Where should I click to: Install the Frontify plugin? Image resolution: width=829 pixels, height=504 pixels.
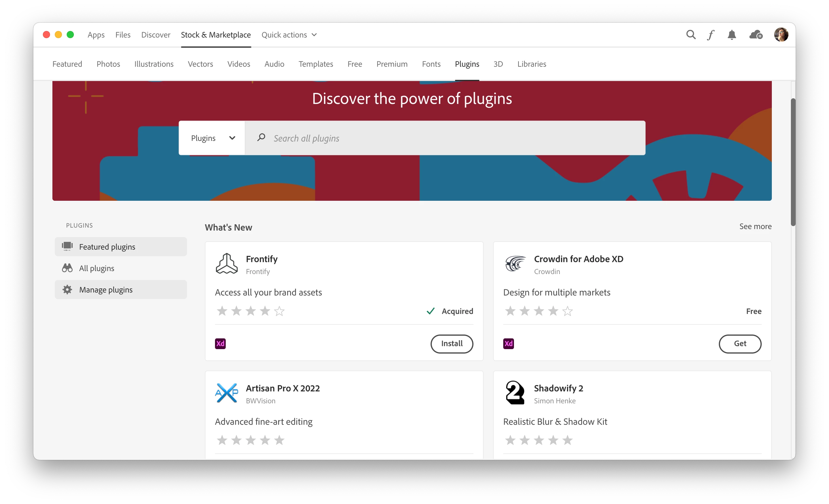[x=451, y=343]
